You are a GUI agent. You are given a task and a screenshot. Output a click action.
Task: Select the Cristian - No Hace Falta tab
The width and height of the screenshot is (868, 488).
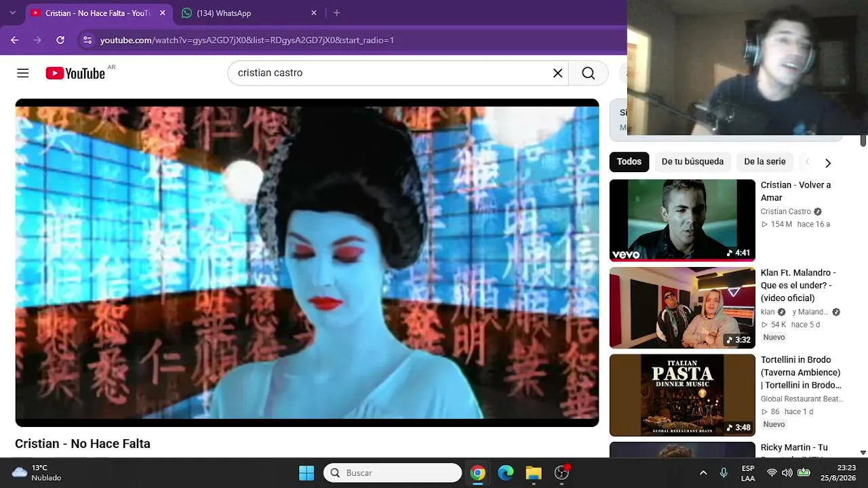click(x=97, y=13)
